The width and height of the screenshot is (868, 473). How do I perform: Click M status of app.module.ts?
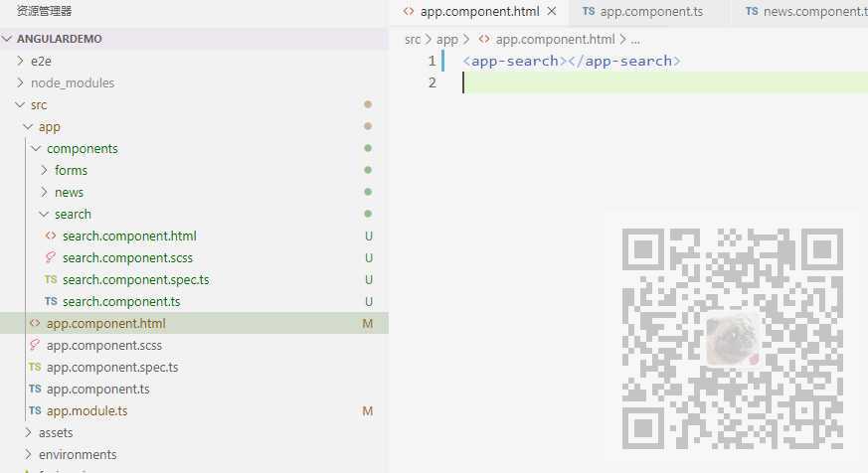[x=368, y=411]
